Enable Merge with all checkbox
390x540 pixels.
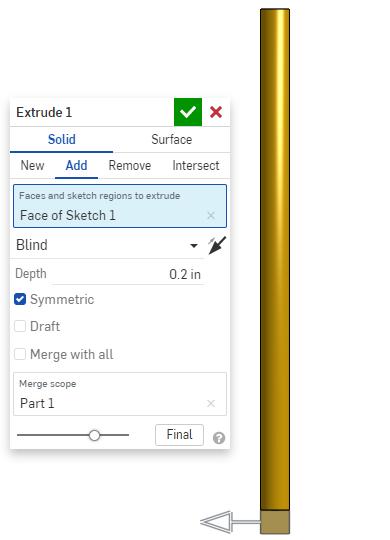click(x=20, y=354)
